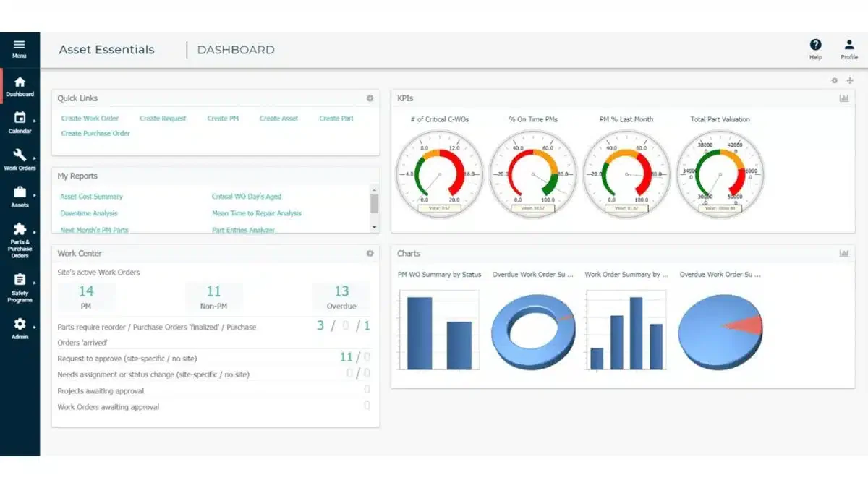Click My Reports scrollbar down arrow
Viewport: 868px width, 488px height.
(x=375, y=227)
